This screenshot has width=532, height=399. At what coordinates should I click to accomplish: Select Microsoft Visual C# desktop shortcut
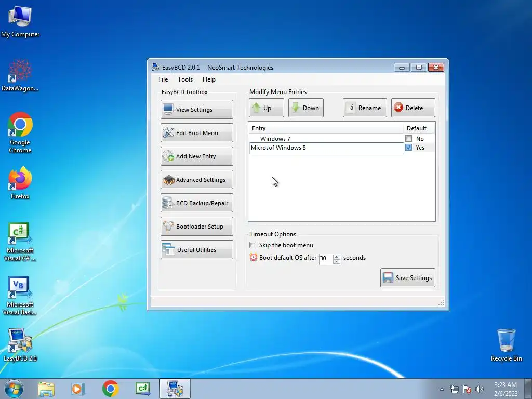tap(20, 242)
